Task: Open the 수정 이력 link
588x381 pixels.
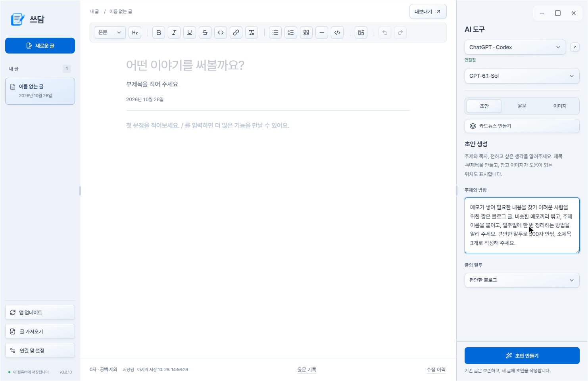Action: (x=436, y=370)
